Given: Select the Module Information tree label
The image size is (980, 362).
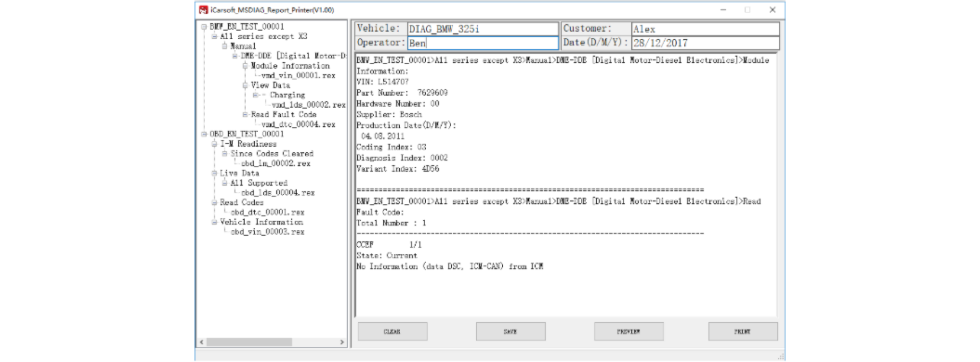Looking at the screenshot, I should 290,66.
